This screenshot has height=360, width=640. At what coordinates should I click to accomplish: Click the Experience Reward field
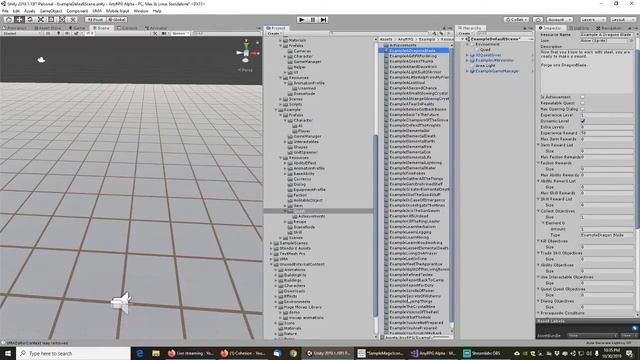(607, 133)
